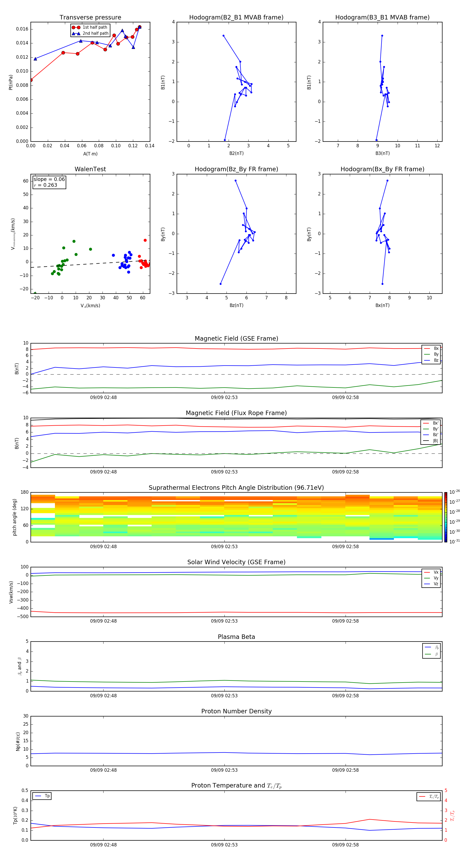Click the 'Vz' legend entry in velocity plot
Image resolution: width=473 pixels, height=868 pixels.
[431, 584]
